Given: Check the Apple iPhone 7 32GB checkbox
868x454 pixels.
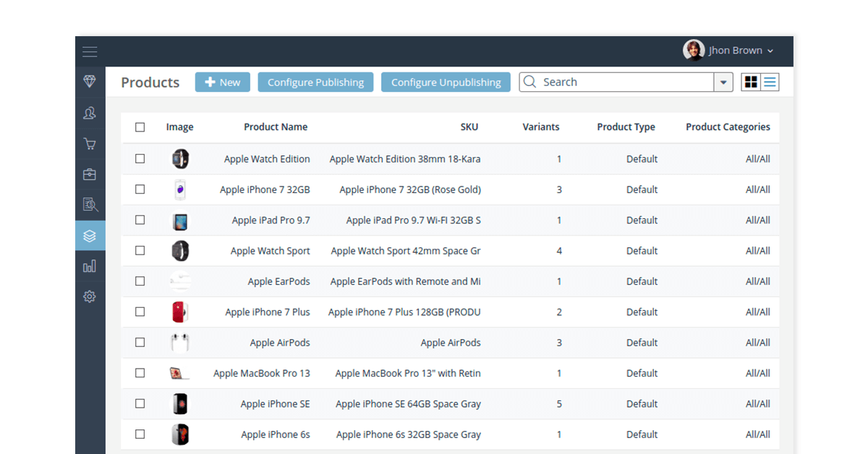Looking at the screenshot, I should pos(140,189).
